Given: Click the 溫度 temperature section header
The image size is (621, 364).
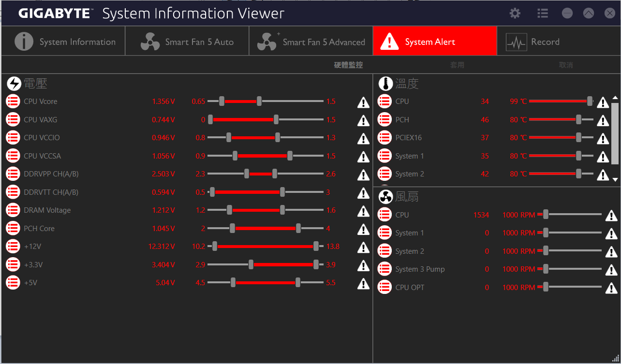Looking at the screenshot, I should [x=407, y=84].
